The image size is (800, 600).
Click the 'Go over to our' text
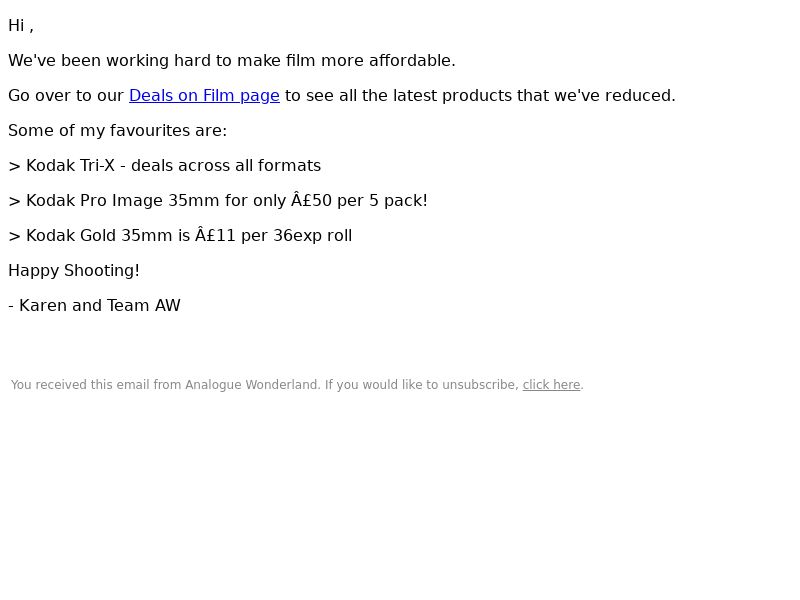(66, 95)
